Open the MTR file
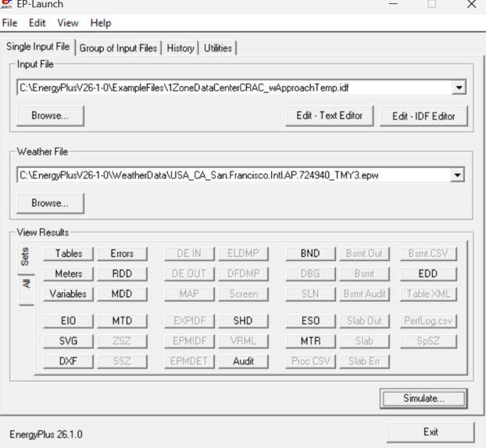Image resolution: width=486 pixels, height=448 pixels. (310, 341)
